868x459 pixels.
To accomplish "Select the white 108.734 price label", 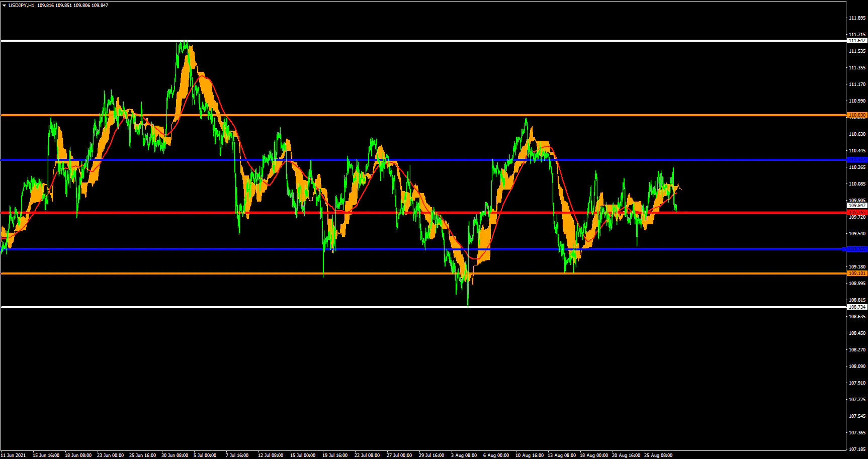I will 857,307.
